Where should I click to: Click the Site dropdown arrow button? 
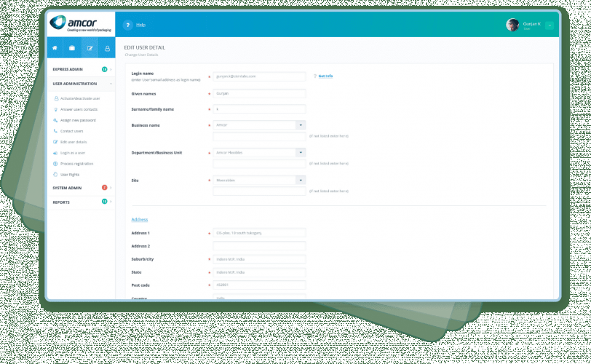point(301,180)
